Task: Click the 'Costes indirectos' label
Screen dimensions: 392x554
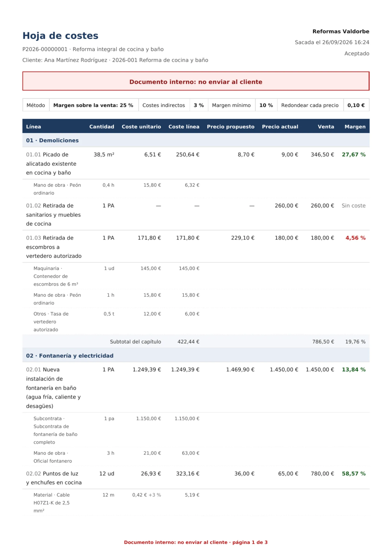Action: (164, 105)
